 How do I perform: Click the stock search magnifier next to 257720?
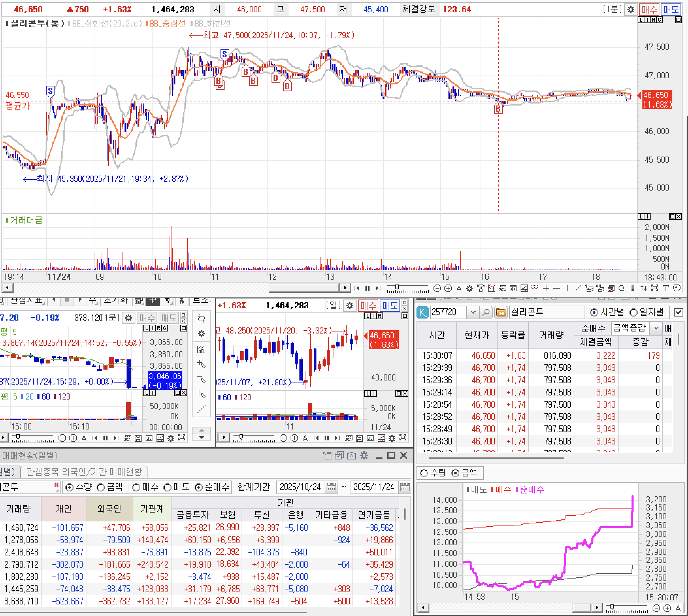point(486,312)
